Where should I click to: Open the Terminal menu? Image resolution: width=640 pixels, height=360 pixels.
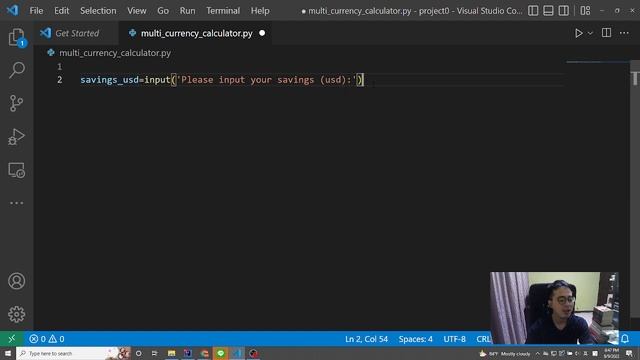[223, 11]
